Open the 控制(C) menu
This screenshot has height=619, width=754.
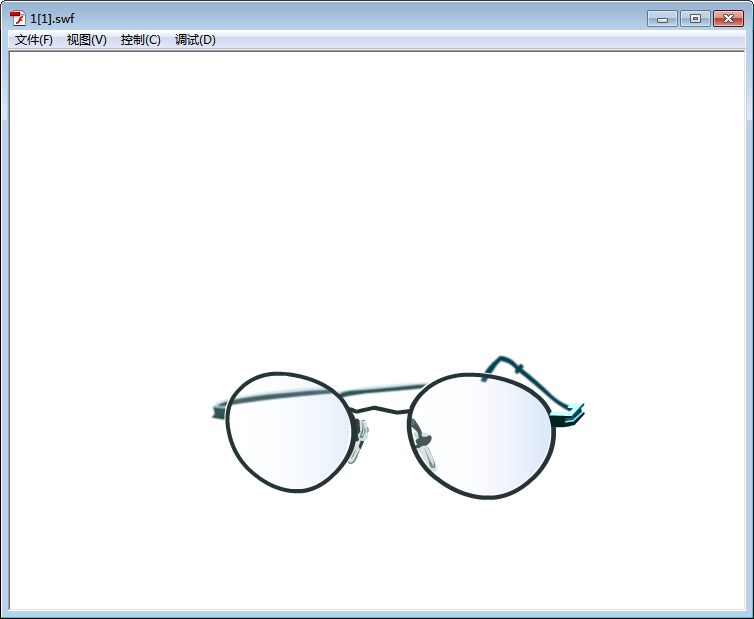tap(140, 40)
